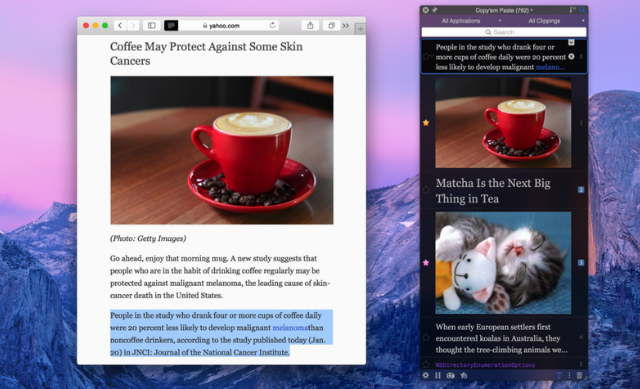Open Copy'em Paste preferences gear
This screenshot has width=640, height=389.
tap(426, 376)
